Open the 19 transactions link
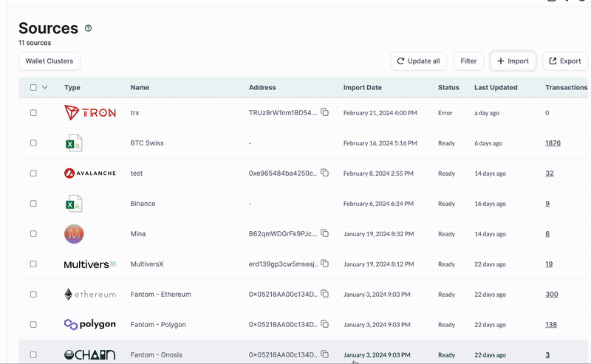 pos(549,264)
